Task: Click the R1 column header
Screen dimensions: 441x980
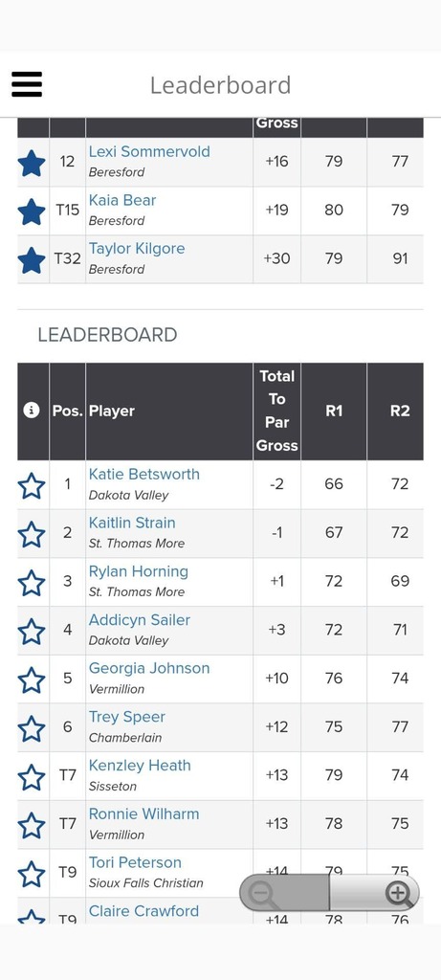Action: pyautogui.click(x=334, y=411)
